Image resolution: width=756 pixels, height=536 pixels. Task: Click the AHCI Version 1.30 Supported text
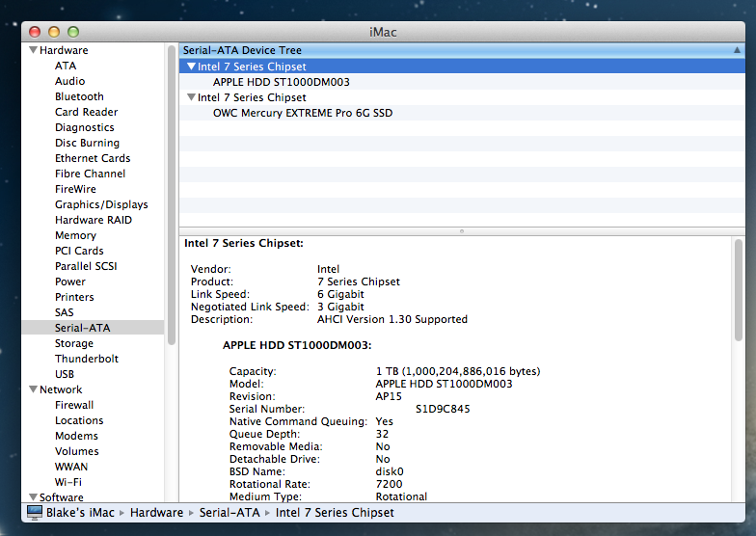click(391, 319)
